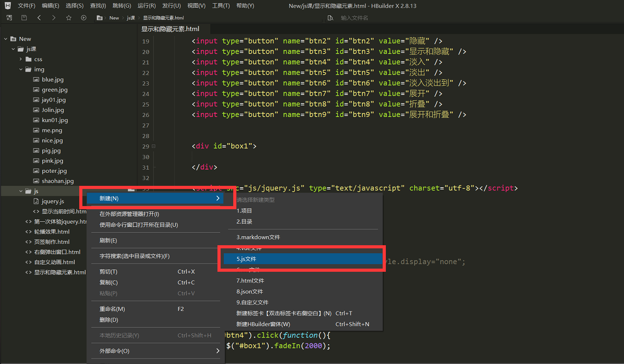
Task: Click the new file toolbar icon
Action: click(9, 18)
